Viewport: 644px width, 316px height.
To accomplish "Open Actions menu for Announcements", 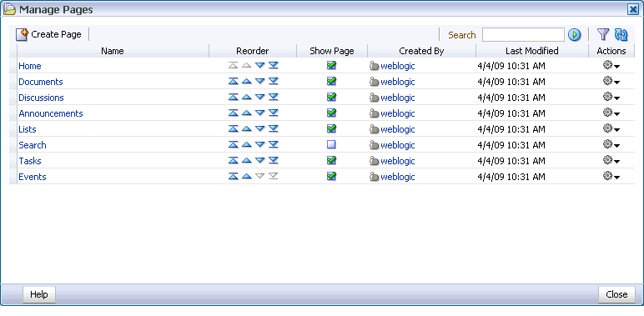I will coord(611,113).
